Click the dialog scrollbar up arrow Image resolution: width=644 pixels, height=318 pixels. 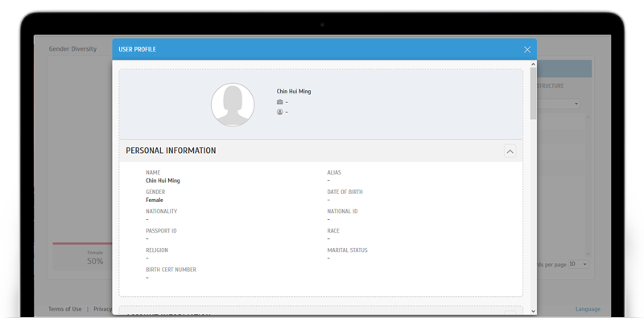click(533, 64)
